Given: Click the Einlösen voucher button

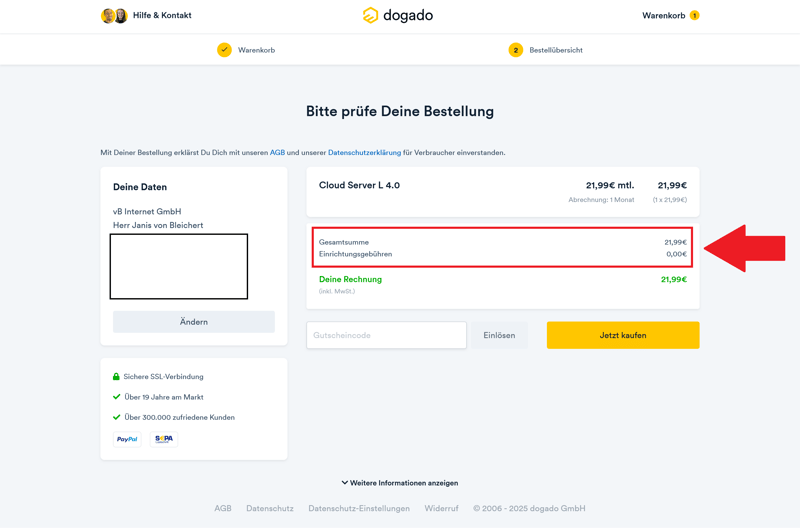Looking at the screenshot, I should point(499,335).
